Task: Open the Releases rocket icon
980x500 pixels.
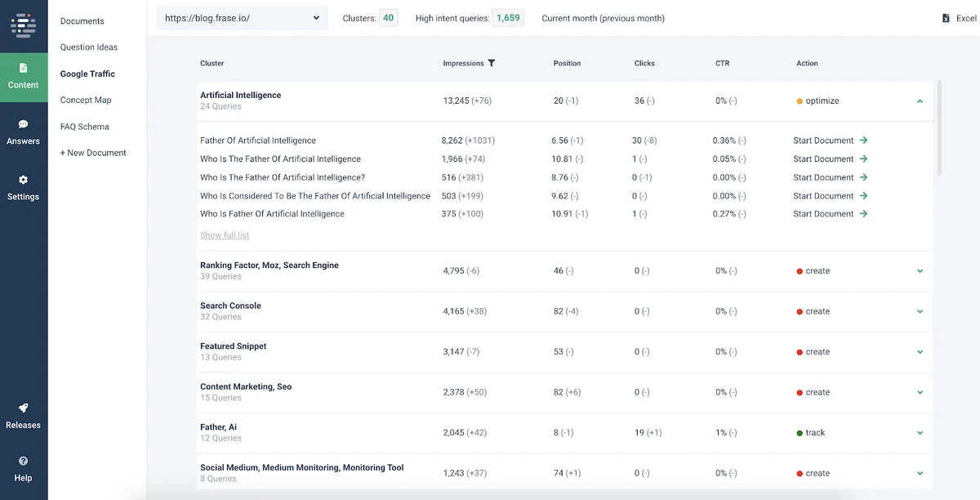Action: coord(24,408)
